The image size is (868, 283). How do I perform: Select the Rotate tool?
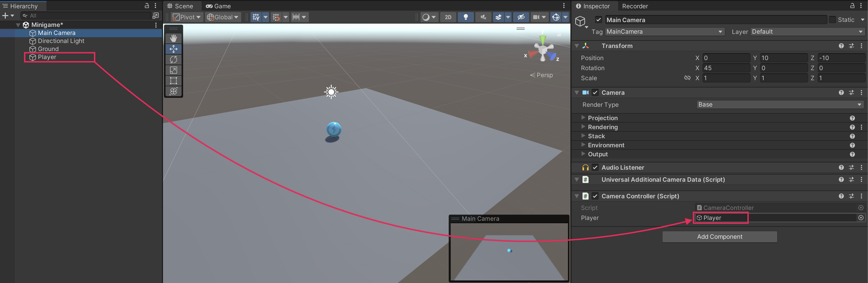tap(173, 60)
